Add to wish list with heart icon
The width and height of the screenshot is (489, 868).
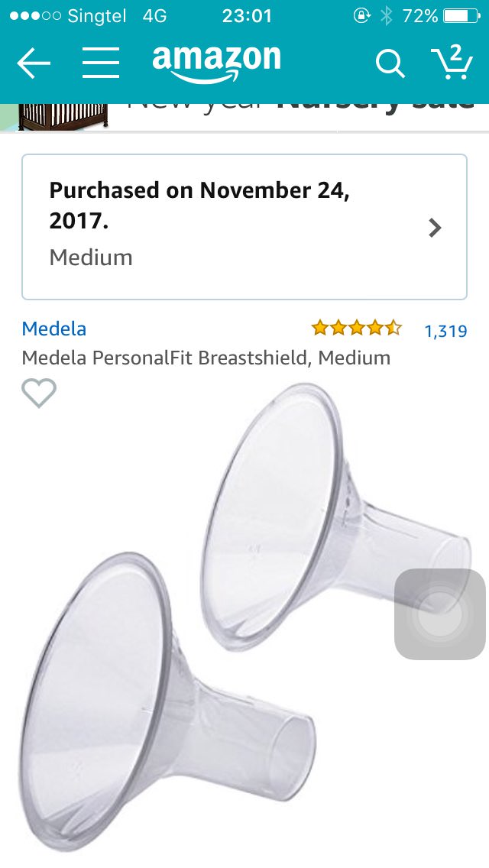point(39,393)
